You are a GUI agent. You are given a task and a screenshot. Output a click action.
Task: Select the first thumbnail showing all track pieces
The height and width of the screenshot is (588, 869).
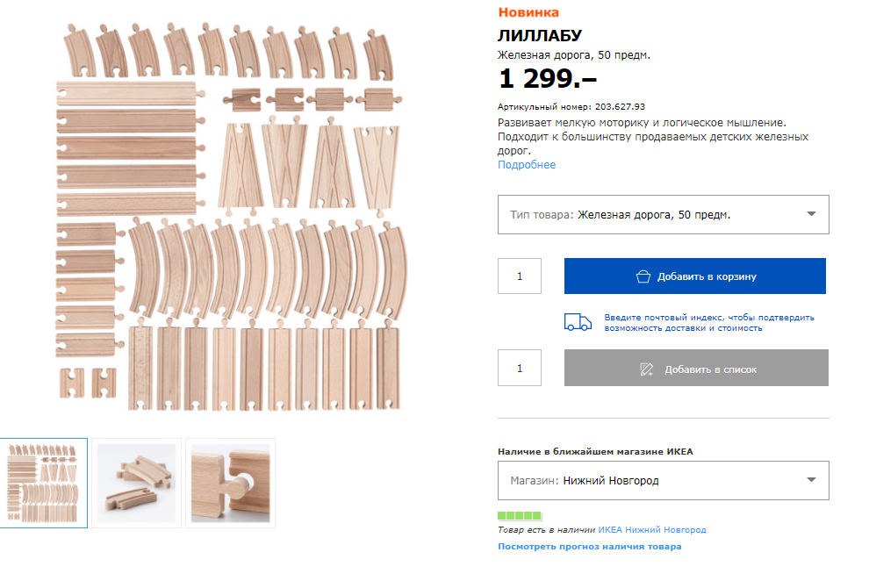click(x=44, y=483)
